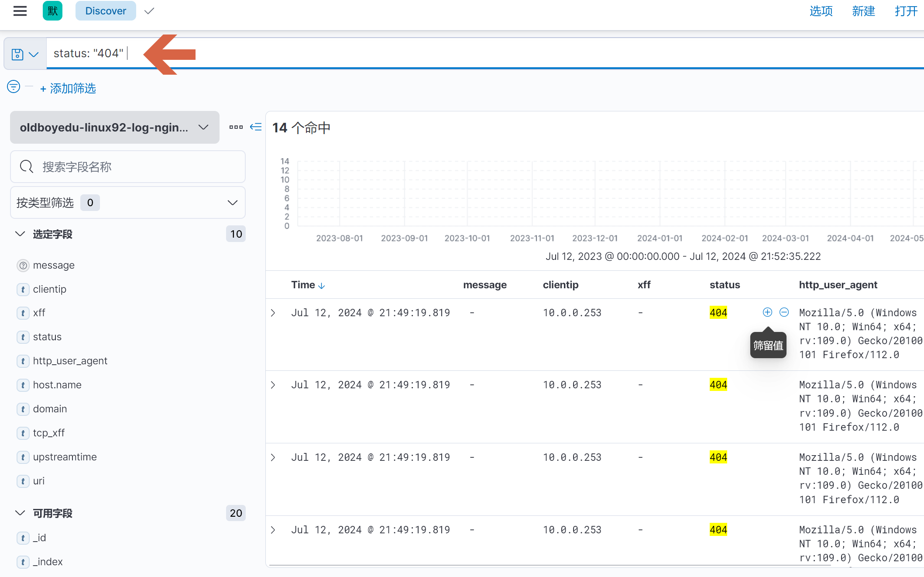This screenshot has height=577, width=924.
Task: Open index pattern options three-dot icon
Action: [x=236, y=127]
